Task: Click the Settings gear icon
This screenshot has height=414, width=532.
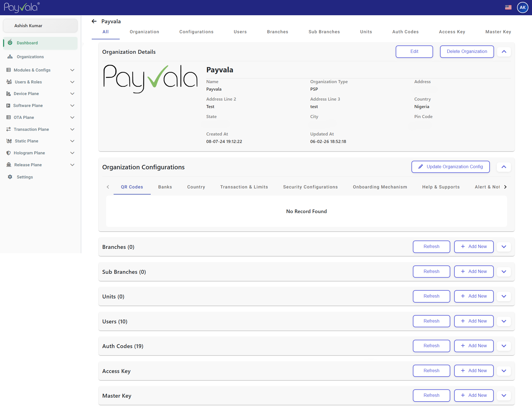Action: (x=10, y=177)
